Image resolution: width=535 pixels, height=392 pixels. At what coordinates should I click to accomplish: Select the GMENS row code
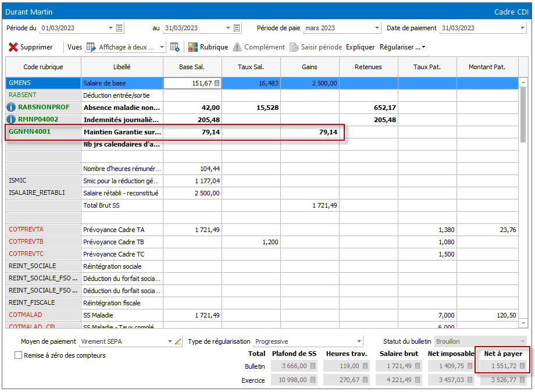[x=43, y=83]
